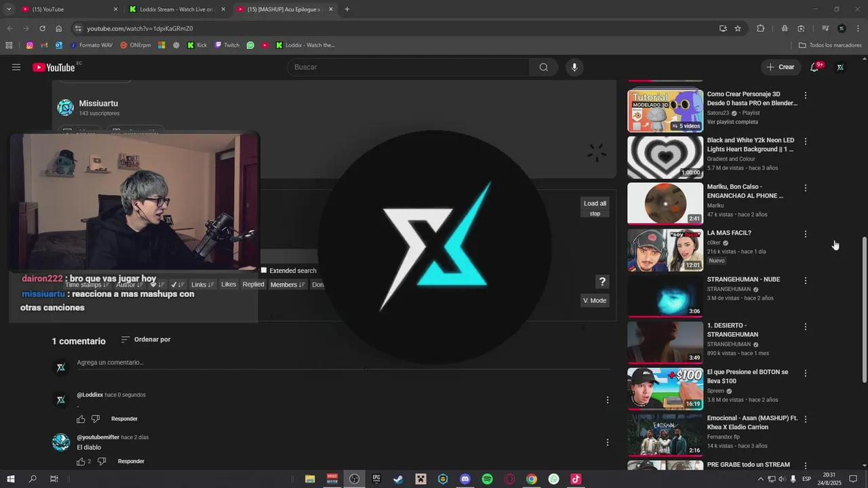
Task: Open Steam from the taskbar
Action: click(x=398, y=479)
